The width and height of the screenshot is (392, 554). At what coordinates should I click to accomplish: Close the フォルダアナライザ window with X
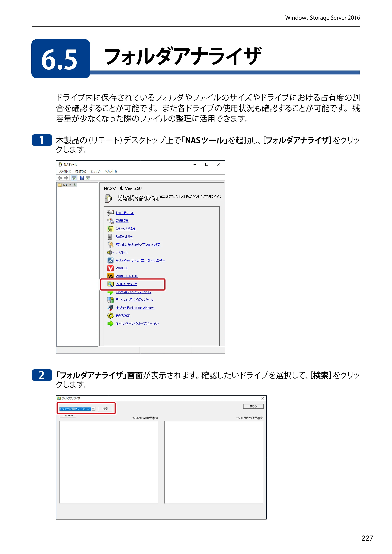click(x=263, y=398)
